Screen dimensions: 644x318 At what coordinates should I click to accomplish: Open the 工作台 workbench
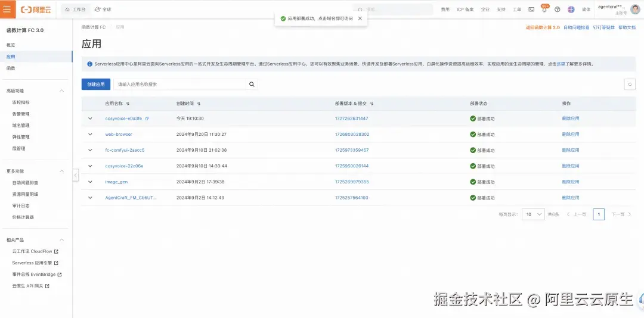(x=76, y=10)
